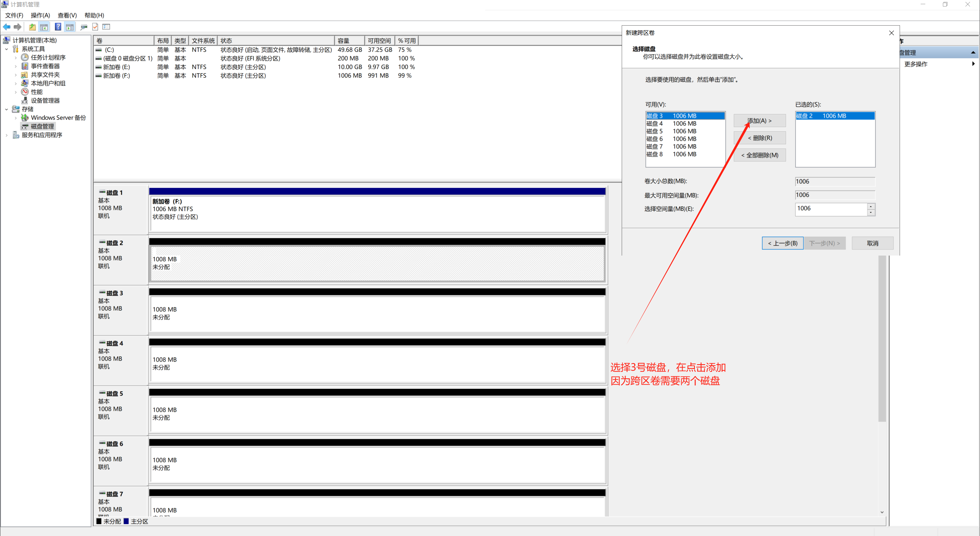
Task: Toggle the Show/Hide Action Pane toolbar icon
Action: pos(70,27)
